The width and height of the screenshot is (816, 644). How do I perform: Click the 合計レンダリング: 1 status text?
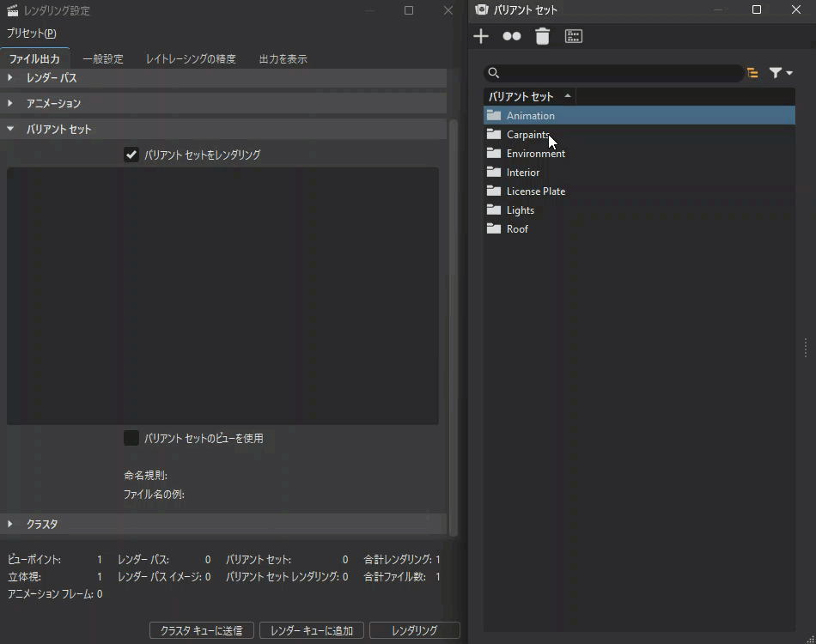[x=402, y=559]
